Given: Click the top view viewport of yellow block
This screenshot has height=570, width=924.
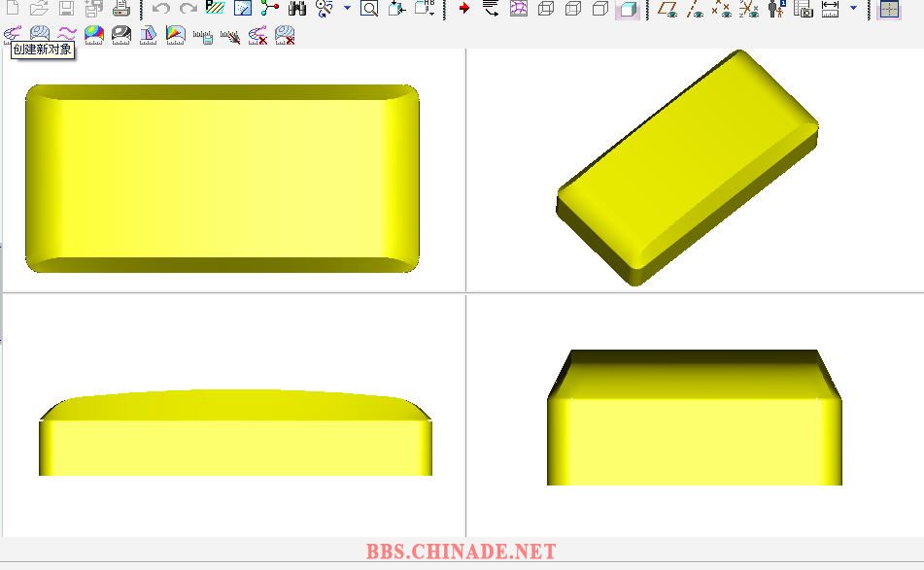Looking at the screenshot, I should pyautogui.click(x=222, y=178).
